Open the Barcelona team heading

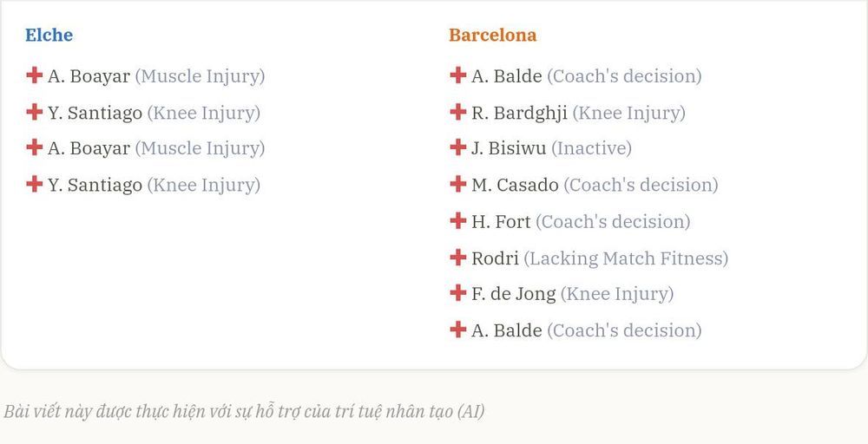pos(493,35)
